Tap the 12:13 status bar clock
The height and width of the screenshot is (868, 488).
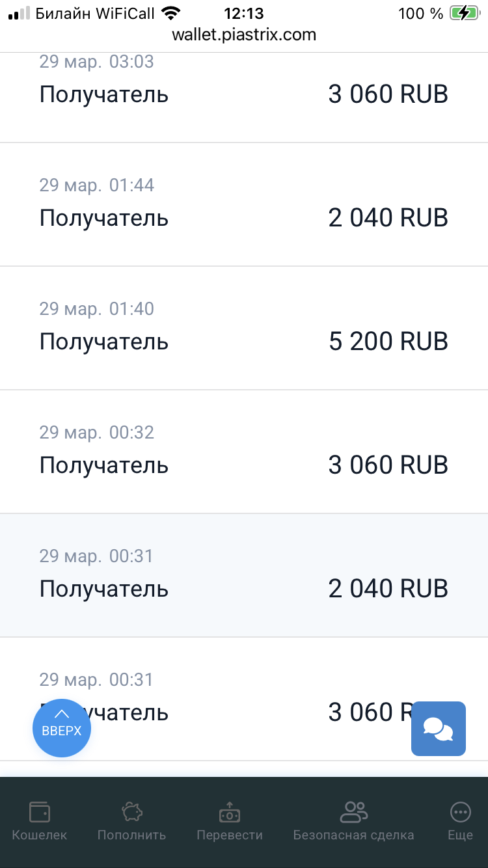pyautogui.click(x=244, y=13)
